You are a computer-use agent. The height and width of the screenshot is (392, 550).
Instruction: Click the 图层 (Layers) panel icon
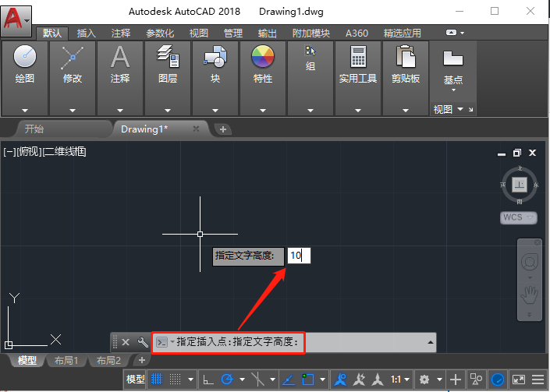pyautogui.click(x=168, y=58)
